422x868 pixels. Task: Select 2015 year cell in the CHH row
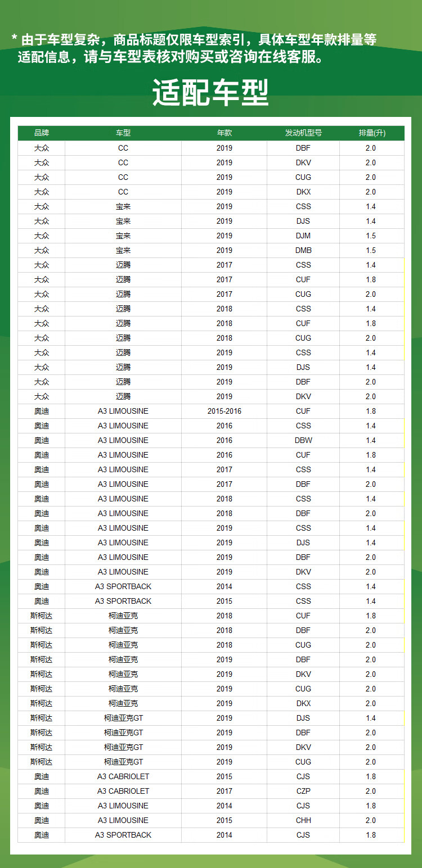[x=225, y=820]
